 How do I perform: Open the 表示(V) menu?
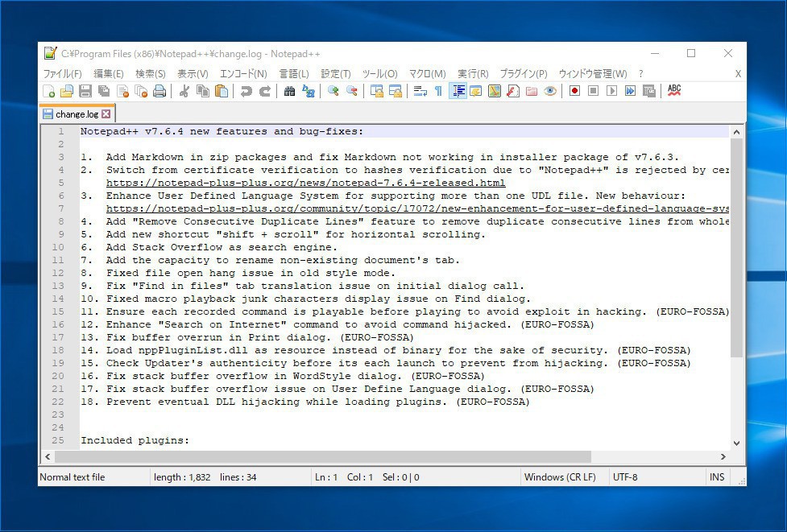(193, 74)
